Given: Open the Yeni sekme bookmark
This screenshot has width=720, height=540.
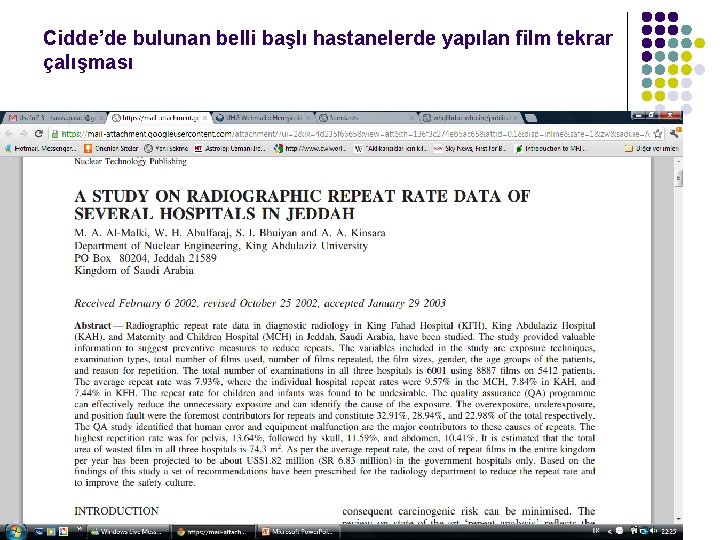Looking at the screenshot, I should click(x=166, y=148).
